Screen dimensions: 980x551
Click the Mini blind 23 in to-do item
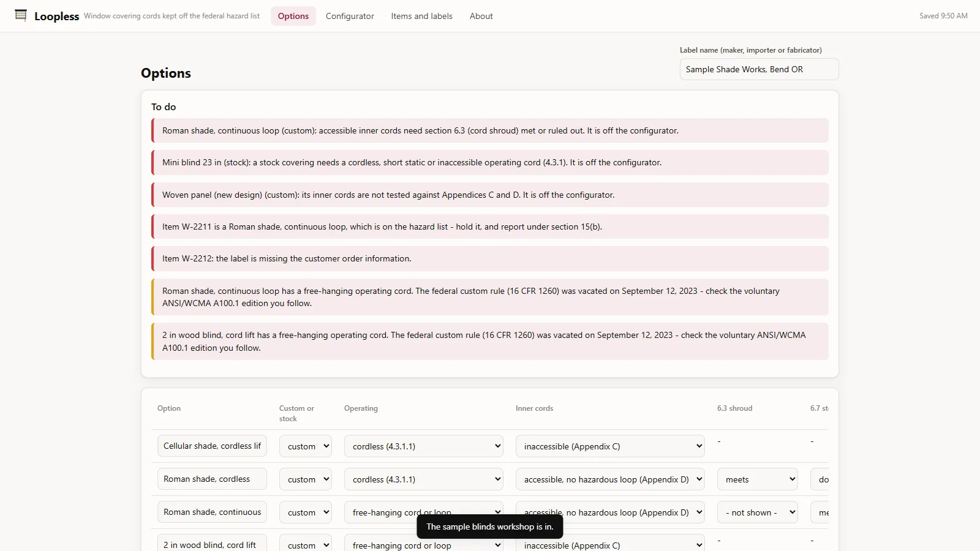[490, 162]
